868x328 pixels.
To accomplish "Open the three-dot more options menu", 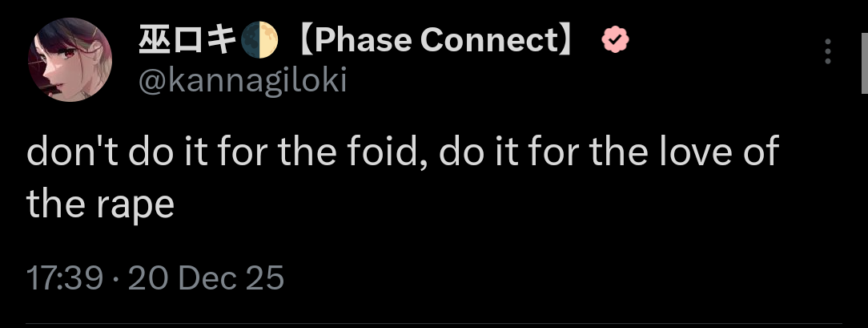I will [x=828, y=51].
